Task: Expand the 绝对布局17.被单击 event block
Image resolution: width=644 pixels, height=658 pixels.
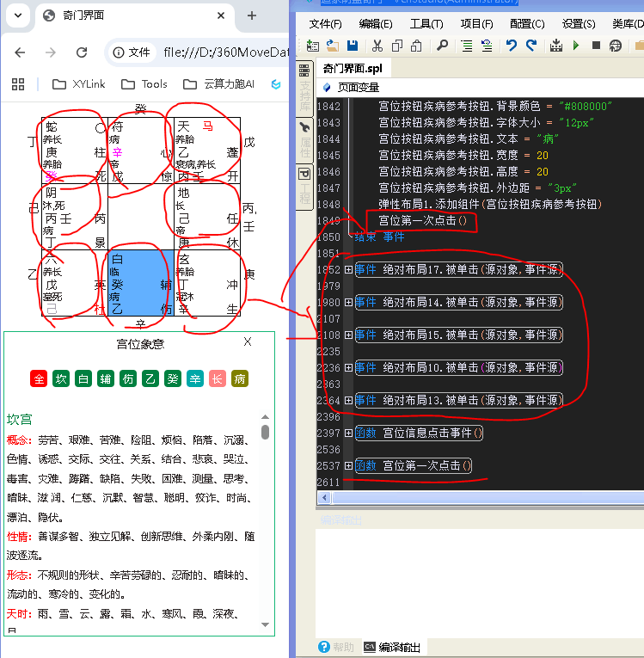Action: coord(348,269)
